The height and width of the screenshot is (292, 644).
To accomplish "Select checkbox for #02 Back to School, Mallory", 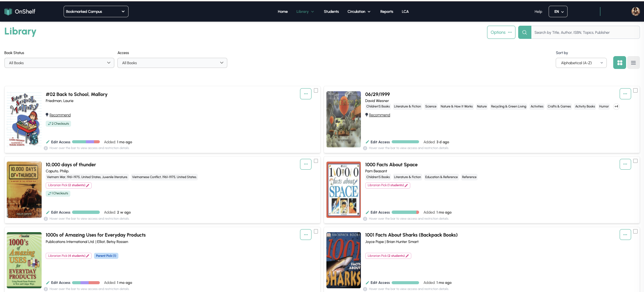I will pos(316,91).
